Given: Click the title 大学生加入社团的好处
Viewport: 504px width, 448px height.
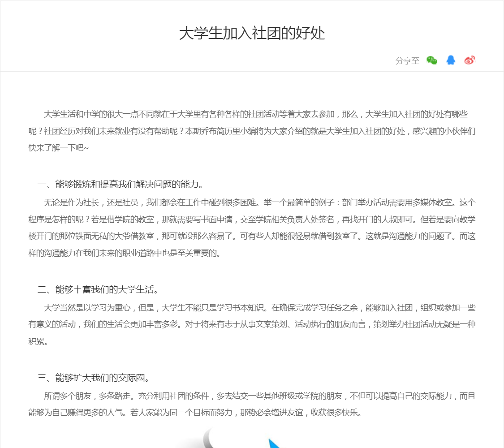Looking at the screenshot, I should coord(252,34).
